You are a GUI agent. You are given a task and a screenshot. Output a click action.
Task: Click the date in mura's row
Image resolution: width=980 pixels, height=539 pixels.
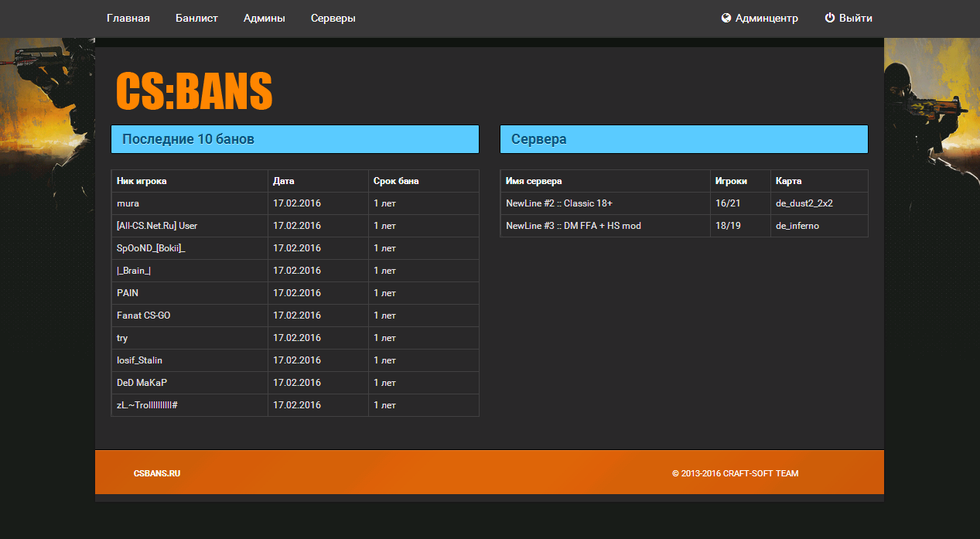point(297,203)
